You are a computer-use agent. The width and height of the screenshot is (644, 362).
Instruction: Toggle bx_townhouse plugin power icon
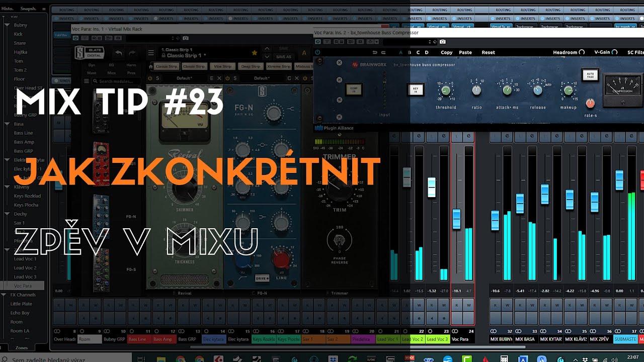click(x=317, y=52)
